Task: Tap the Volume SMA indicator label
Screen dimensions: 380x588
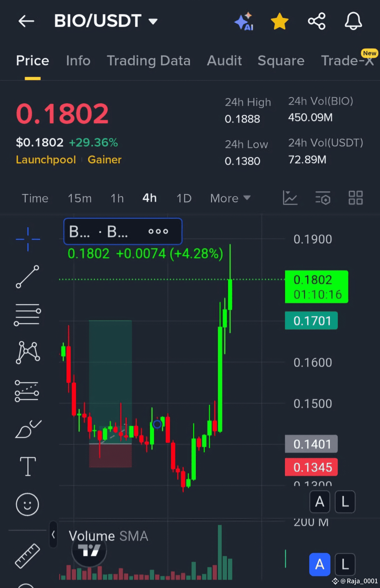Action: point(108,536)
